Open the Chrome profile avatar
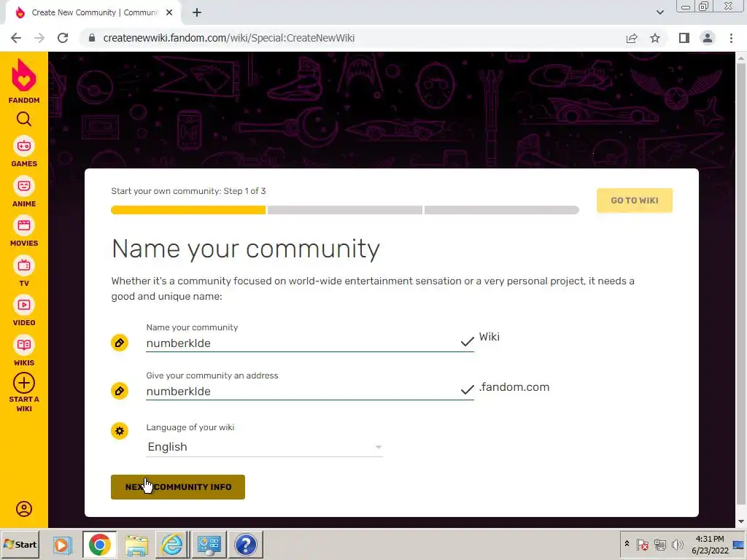Viewport: 747px width, 560px height. pyautogui.click(x=708, y=38)
